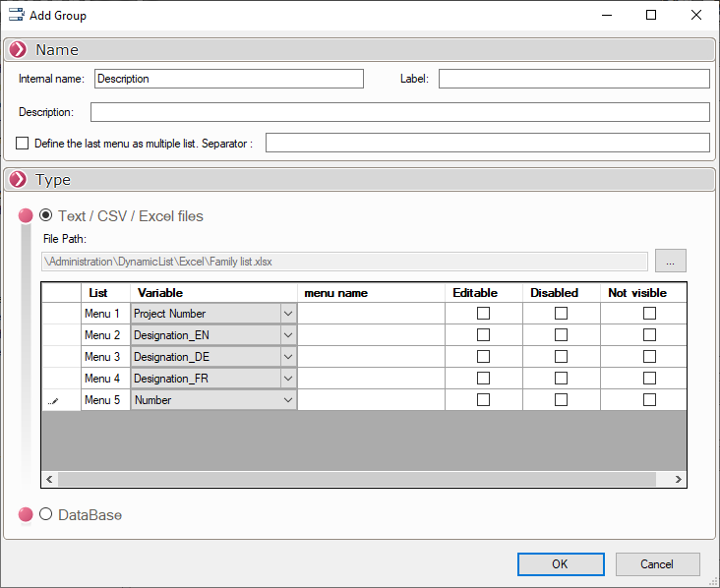Click the Add Group window title icon
The image size is (720, 588).
15,16
